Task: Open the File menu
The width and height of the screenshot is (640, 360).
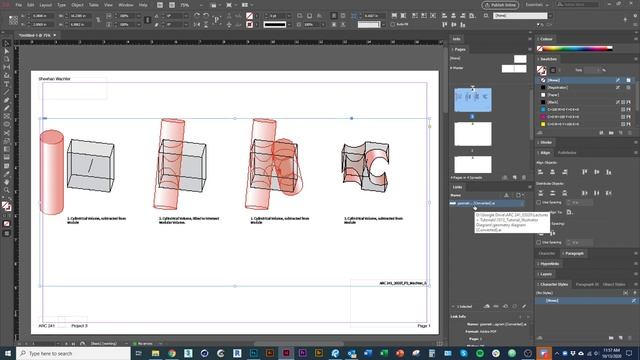Action: pyautogui.click(x=18, y=5)
